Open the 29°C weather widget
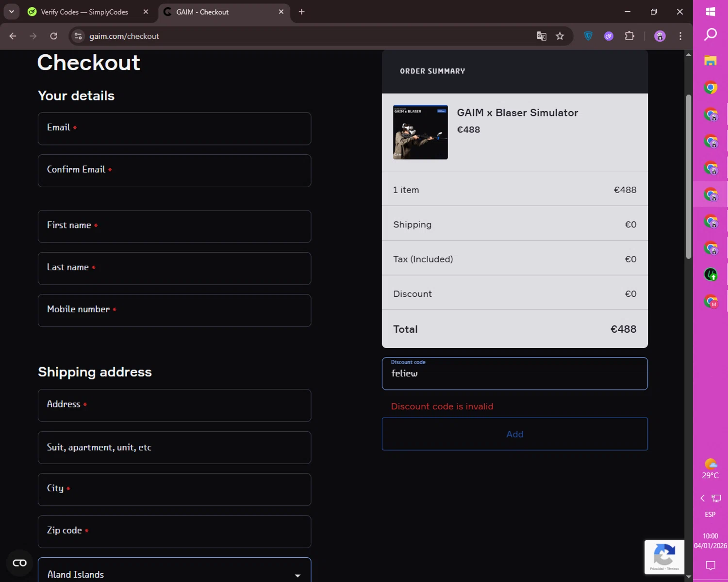This screenshot has width=728, height=582. tap(711, 469)
